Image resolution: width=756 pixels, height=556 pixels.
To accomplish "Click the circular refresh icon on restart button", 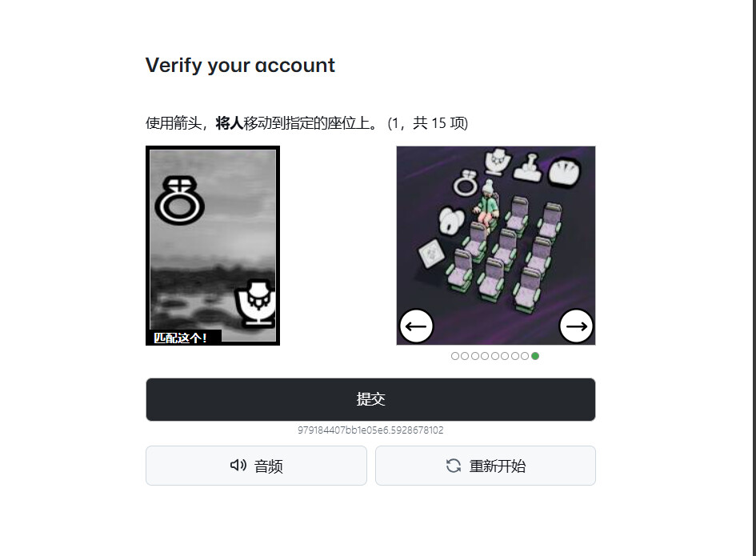I will click(454, 466).
